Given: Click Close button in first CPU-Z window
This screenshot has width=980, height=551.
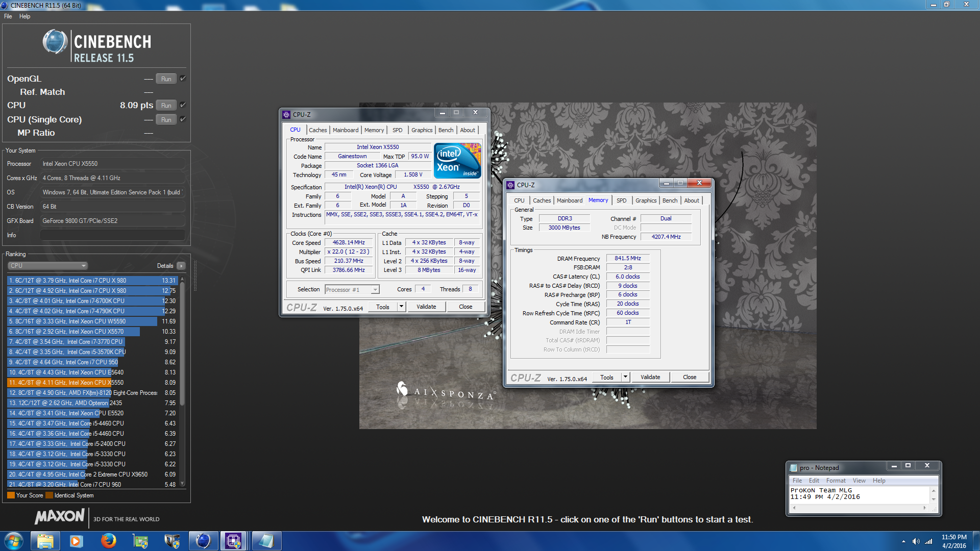Looking at the screenshot, I should 465,307.
